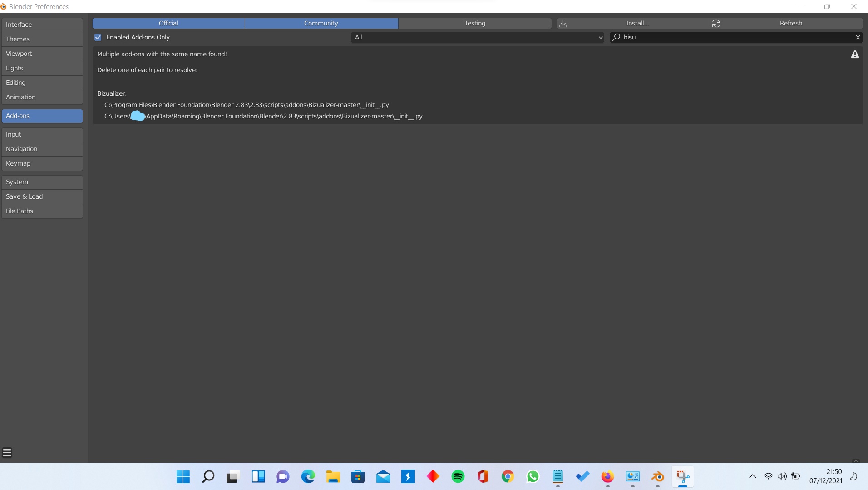Switch to Blender from the taskbar

point(657,476)
